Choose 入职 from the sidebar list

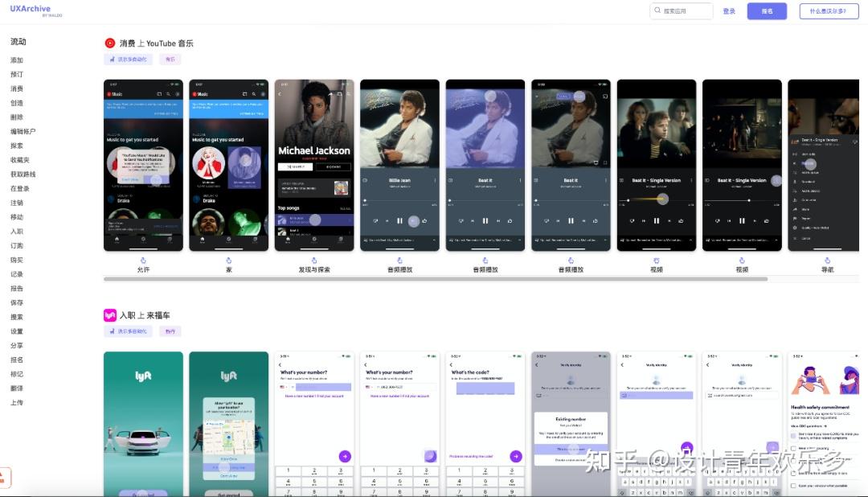[17, 232]
